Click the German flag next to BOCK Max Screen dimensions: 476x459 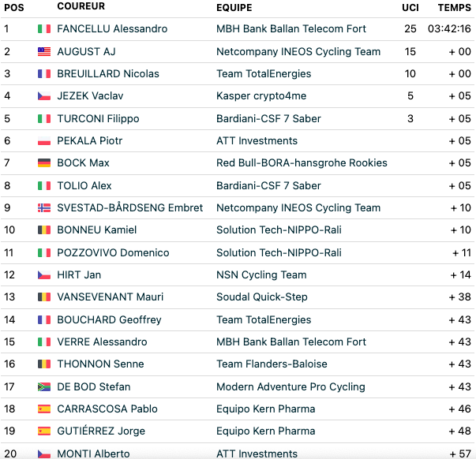coord(44,163)
